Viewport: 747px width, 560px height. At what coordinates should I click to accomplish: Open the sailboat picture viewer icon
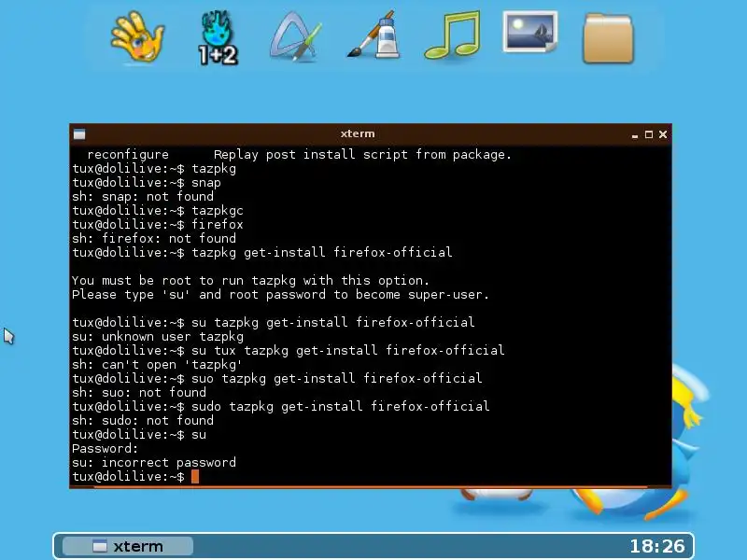[x=529, y=32]
